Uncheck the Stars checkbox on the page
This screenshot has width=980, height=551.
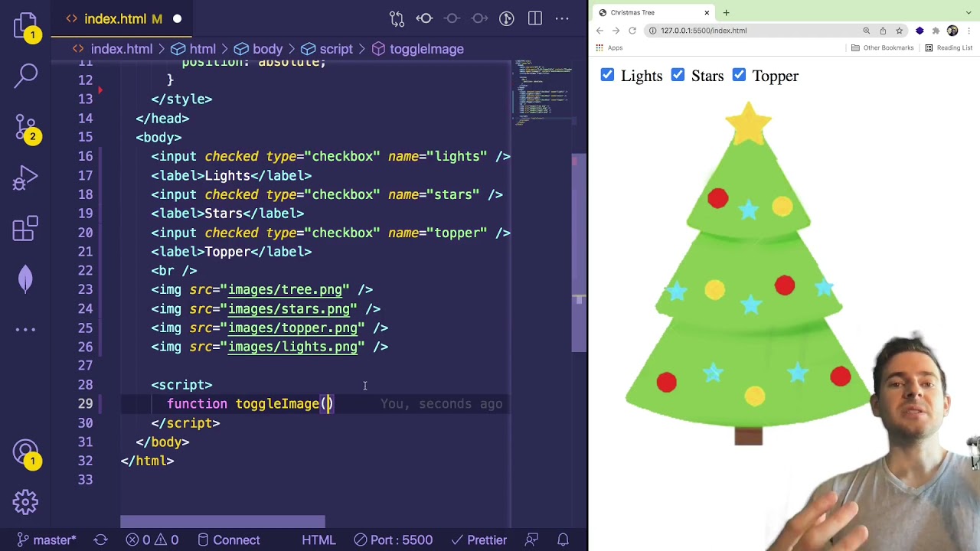pos(678,74)
